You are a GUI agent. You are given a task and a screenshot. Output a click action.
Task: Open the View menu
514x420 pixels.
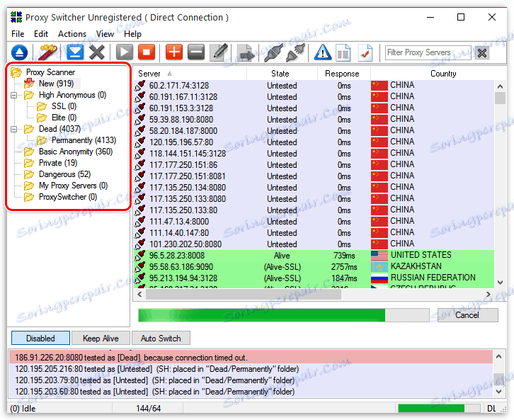point(105,34)
